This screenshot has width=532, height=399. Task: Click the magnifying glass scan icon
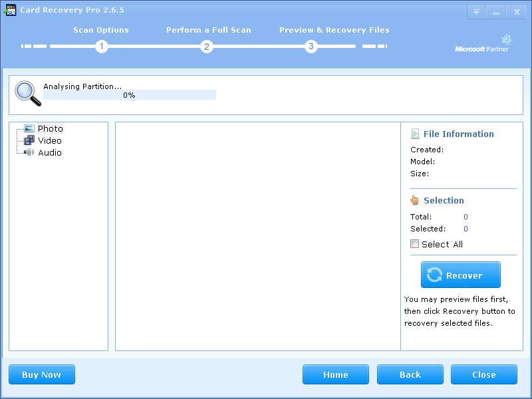27,94
